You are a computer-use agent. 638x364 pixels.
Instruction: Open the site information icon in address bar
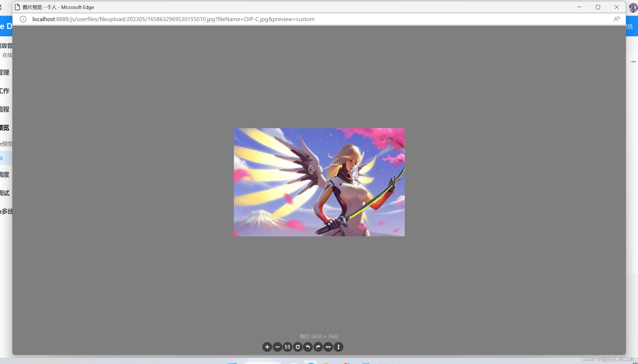click(x=23, y=19)
